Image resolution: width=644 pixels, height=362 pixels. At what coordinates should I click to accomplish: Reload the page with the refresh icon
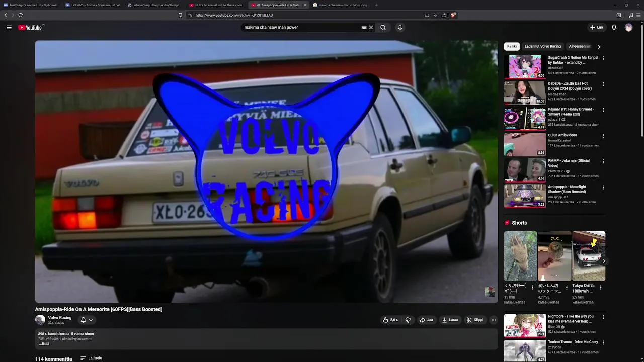click(x=20, y=15)
